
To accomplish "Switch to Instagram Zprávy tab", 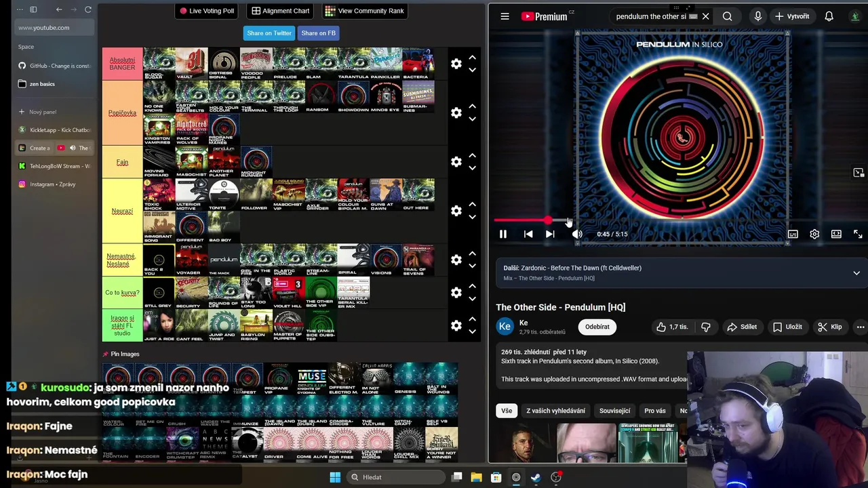I will tap(54, 184).
